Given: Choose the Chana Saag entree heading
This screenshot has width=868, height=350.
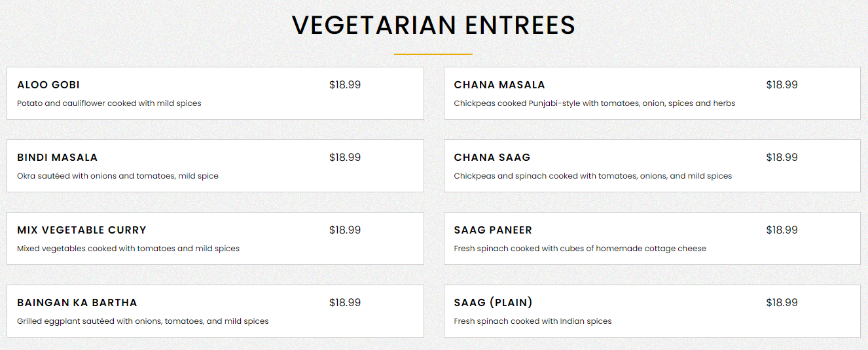Looking at the screenshot, I should pos(492,158).
